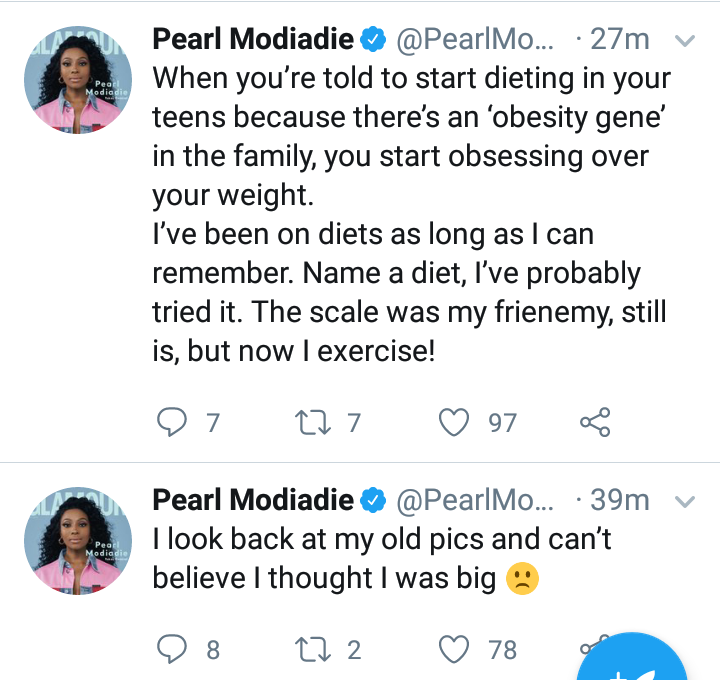Like the tweet with 78 likes
The height and width of the screenshot is (680, 720).
(454, 649)
